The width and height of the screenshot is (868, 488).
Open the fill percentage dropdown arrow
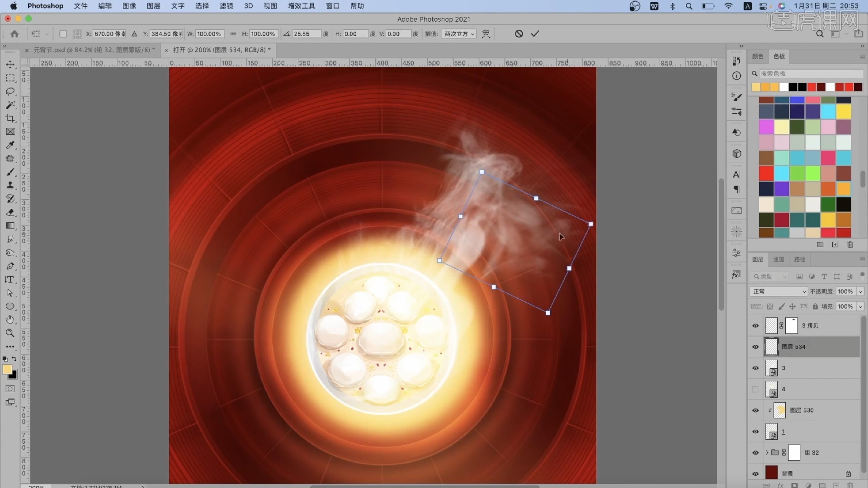pyautogui.click(x=860, y=306)
